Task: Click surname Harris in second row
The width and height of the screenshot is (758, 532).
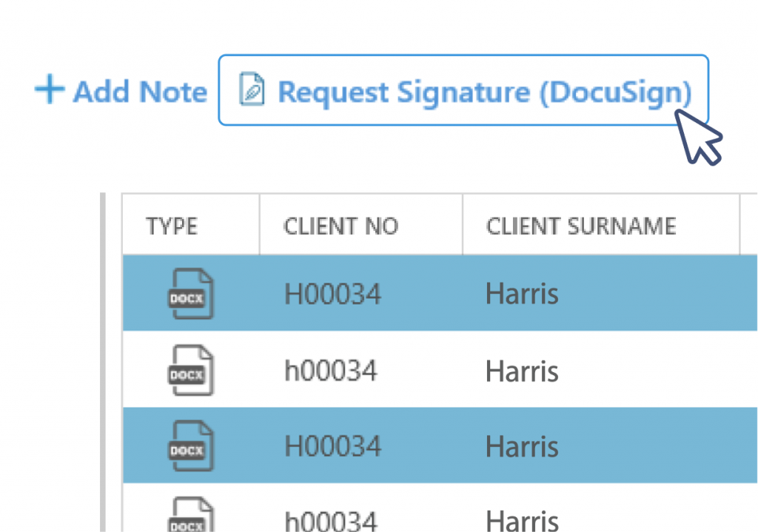Action: (522, 371)
